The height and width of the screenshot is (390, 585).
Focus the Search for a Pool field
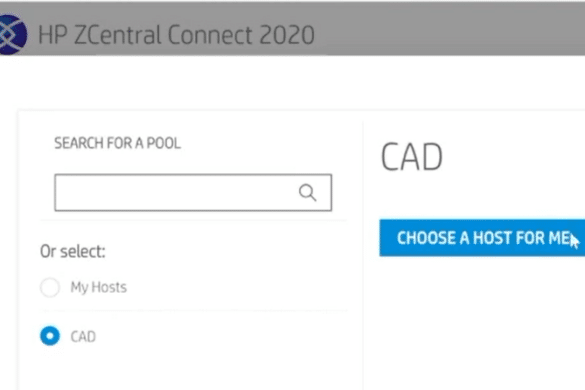coord(193,193)
